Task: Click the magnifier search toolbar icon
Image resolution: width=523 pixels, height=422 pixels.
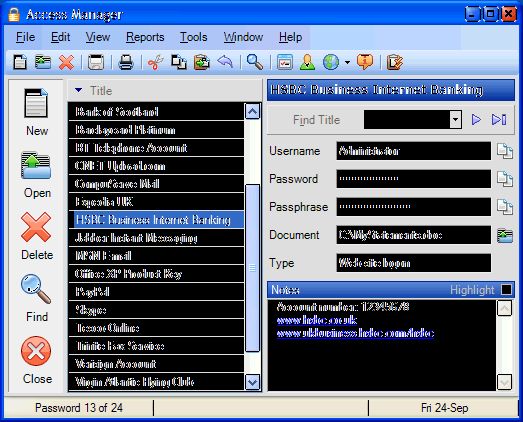Action: [x=255, y=62]
